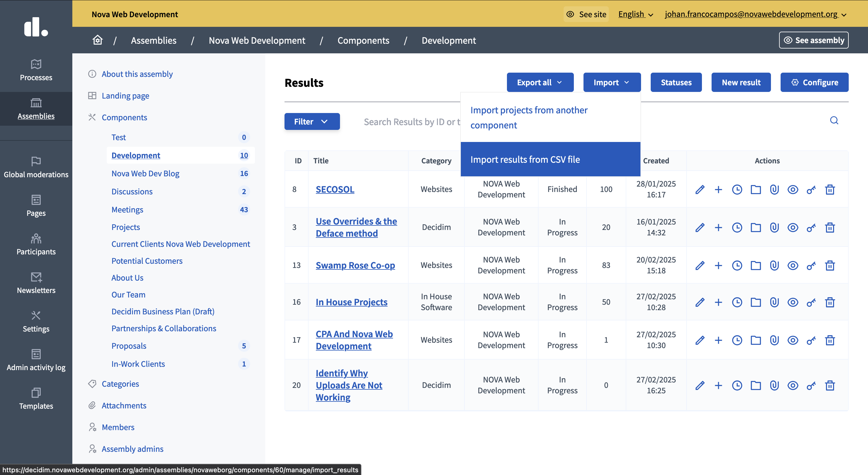Open the Export all dropdown
The width and height of the screenshot is (868, 475).
point(540,83)
